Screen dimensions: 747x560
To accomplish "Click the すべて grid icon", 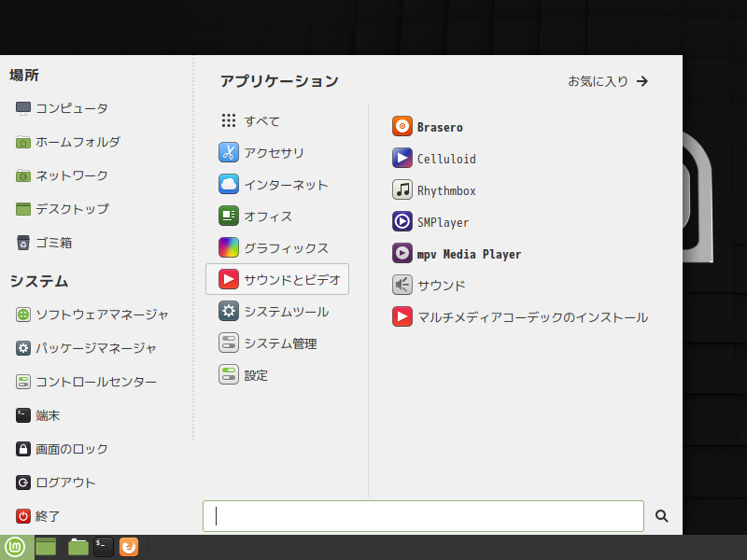I will 229,120.
